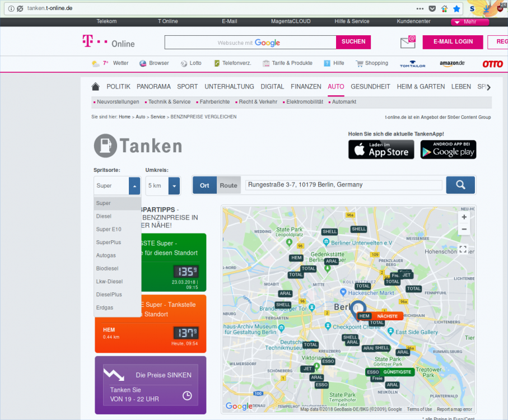Open Shopping cart link
This screenshot has width=508, height=420.
(371, 63)
